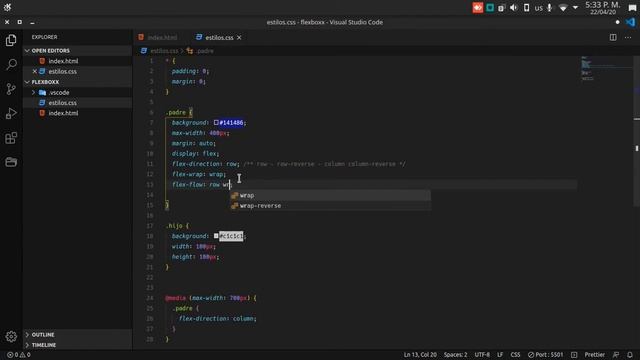Open the Explorer view in activity bar

tap(11, 40)
